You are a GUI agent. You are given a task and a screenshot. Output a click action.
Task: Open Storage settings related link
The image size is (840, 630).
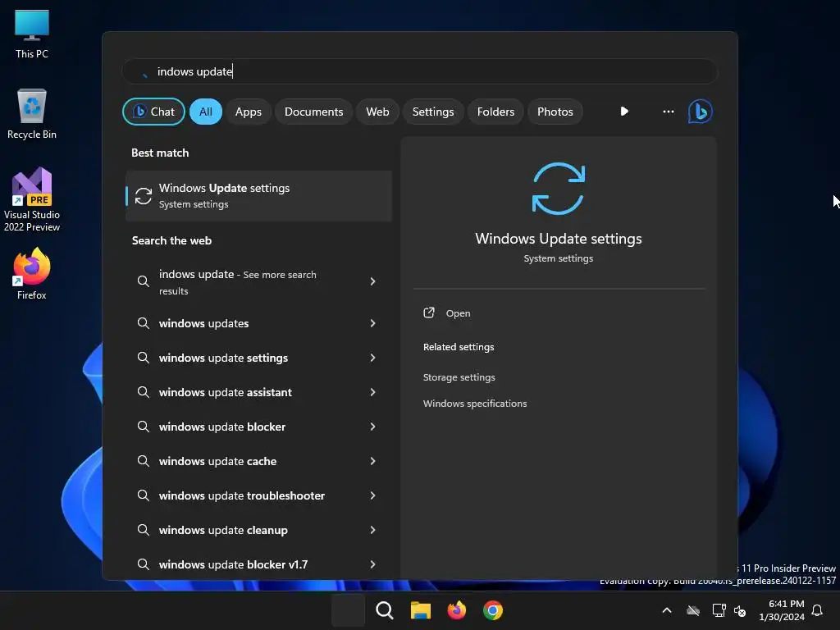[459, 377]
